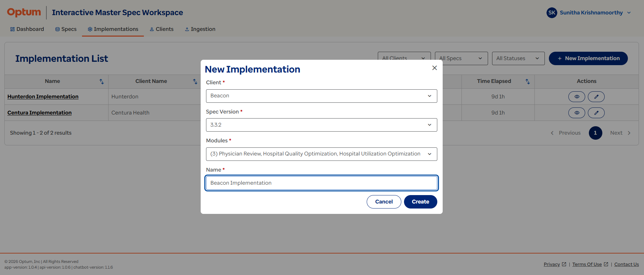Create the new implementation
644x275 pixels.
tap(420, 202)
